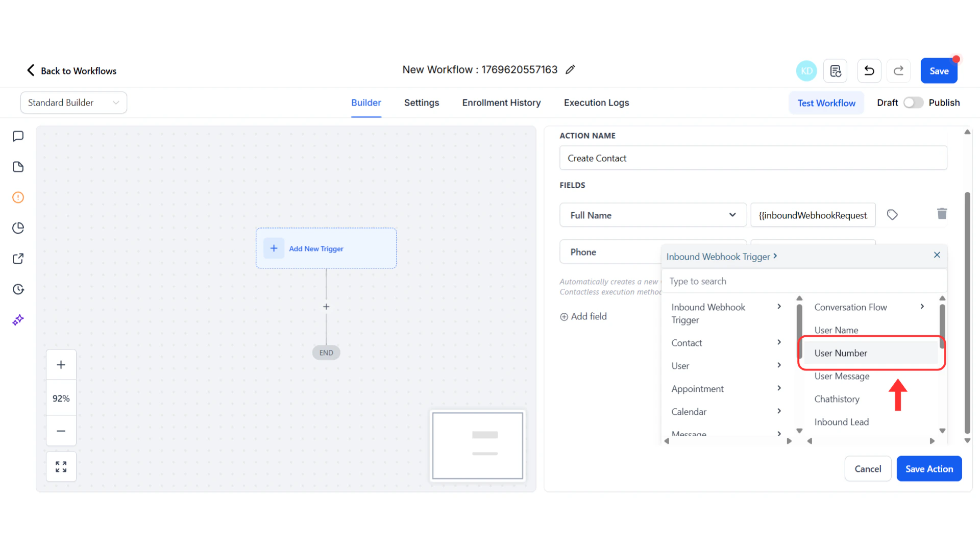This screenshot has height=551, width=980.
Task: Select the purple AI sparkles icon in sidebar
Action: click(x=18, y=319)
